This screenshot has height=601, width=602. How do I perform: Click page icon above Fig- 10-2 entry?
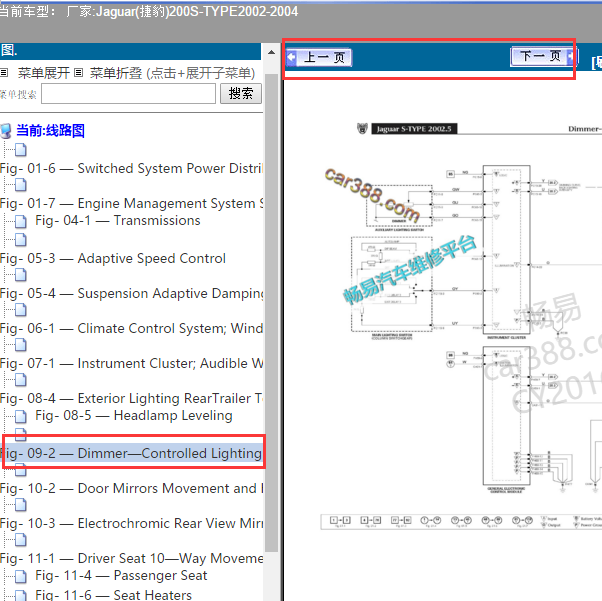tap(21, 470)
